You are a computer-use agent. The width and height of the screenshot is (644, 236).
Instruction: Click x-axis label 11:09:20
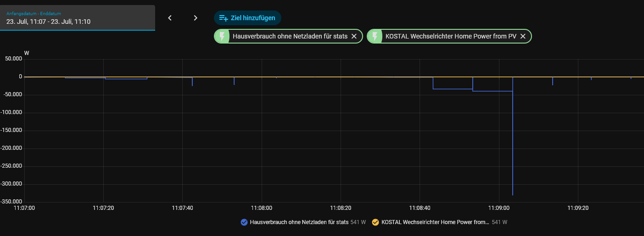click(x=578, y=208)
